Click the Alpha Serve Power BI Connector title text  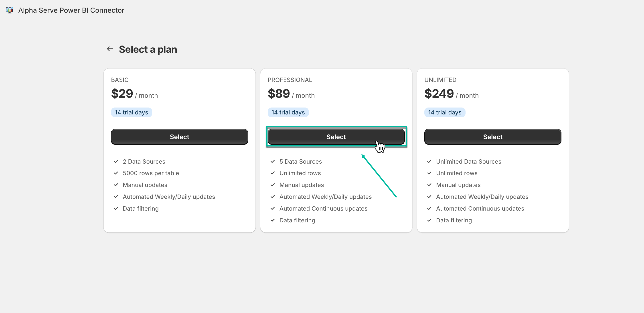coord(71,10)
